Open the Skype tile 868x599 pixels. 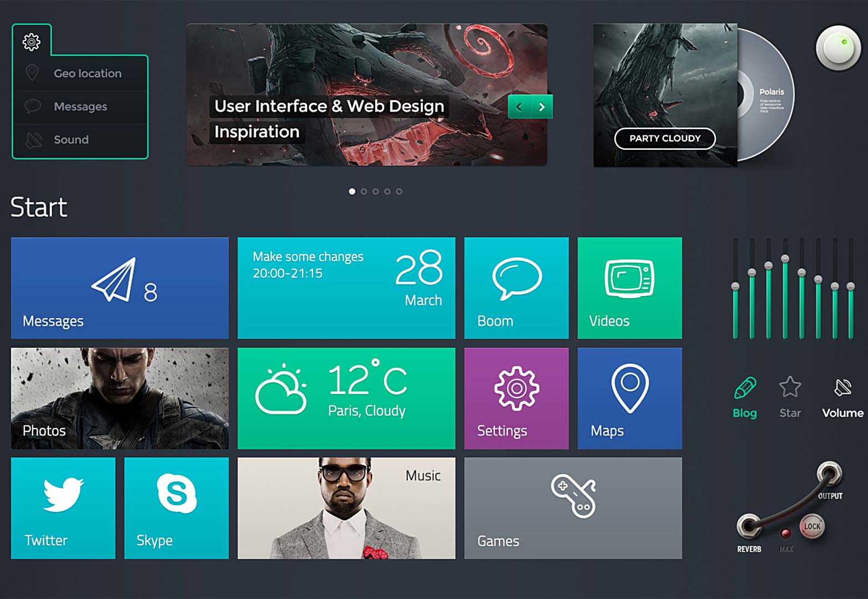coord(176,508)
